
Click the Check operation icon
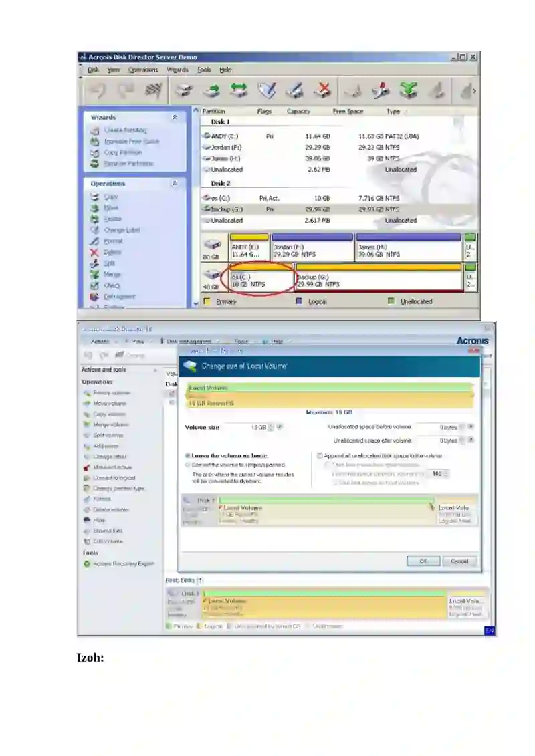(x=94, y=285)
